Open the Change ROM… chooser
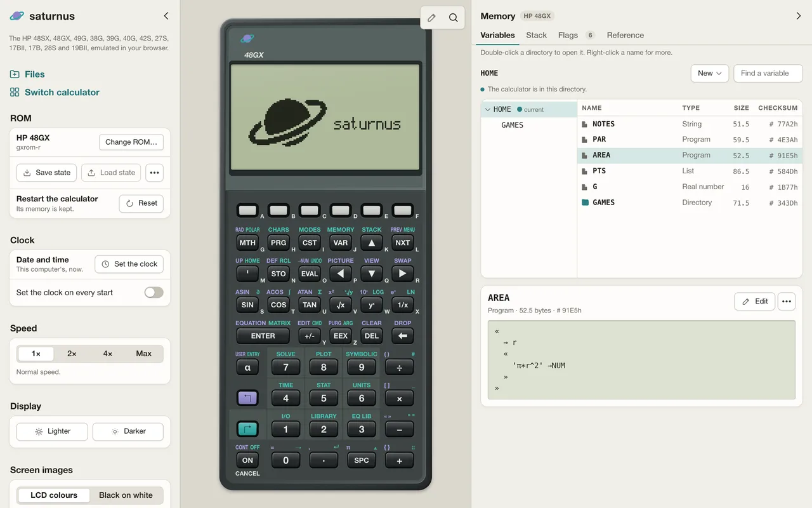812x508 pixels. point(131,142)
